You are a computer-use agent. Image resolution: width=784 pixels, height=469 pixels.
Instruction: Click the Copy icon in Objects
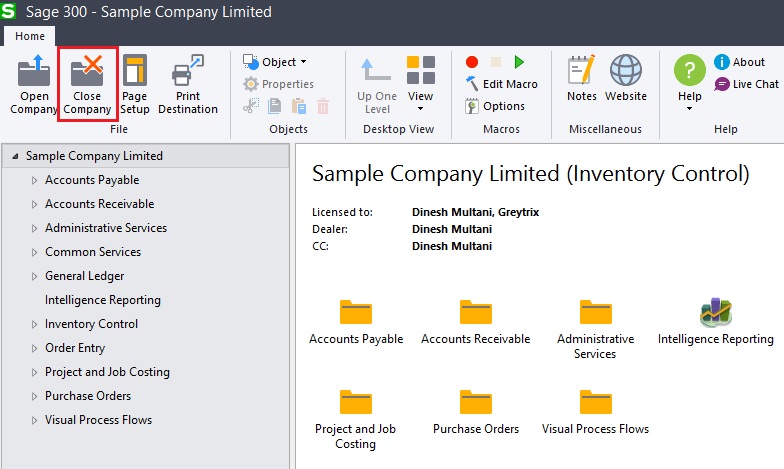(x=274, y=106)
